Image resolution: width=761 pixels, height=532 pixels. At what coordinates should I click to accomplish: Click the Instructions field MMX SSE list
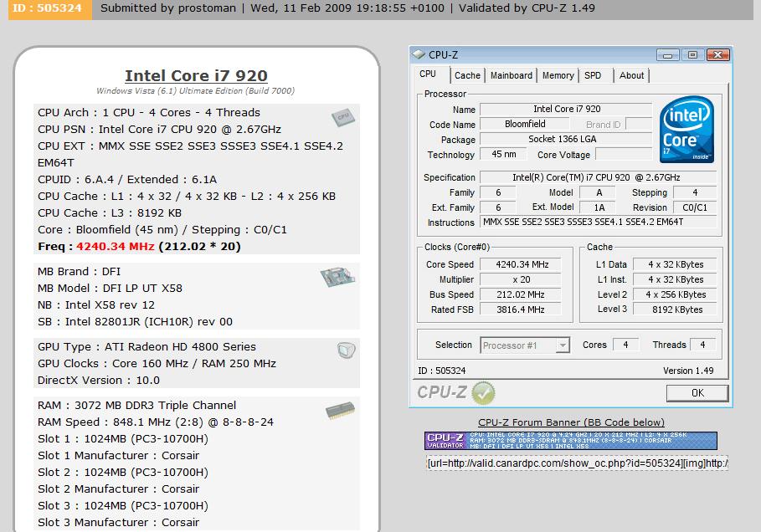coord(598,223)
